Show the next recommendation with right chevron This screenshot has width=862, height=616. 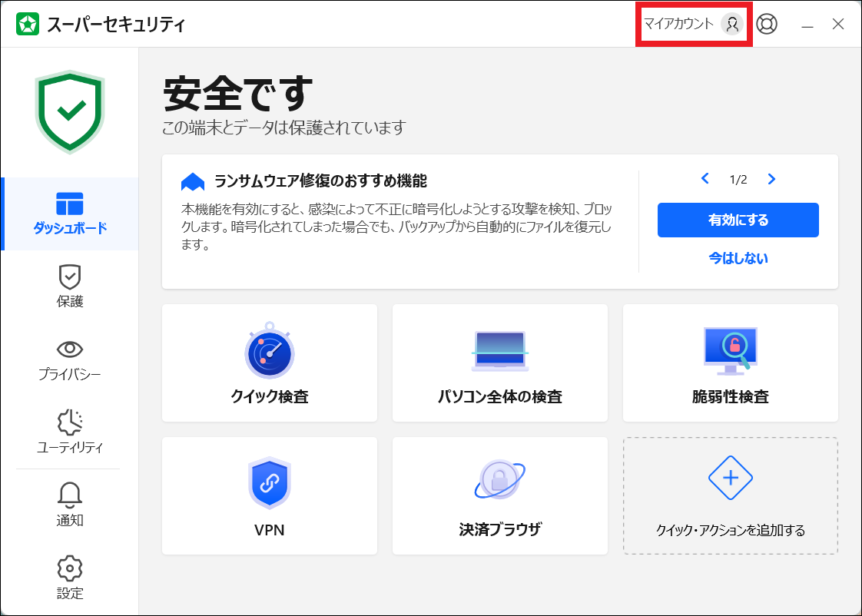771,179
